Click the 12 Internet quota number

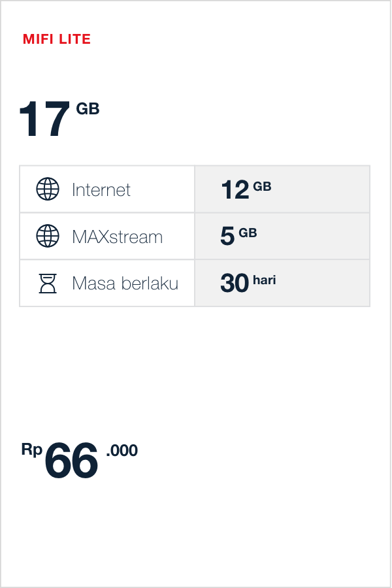[x=235, y=190]
